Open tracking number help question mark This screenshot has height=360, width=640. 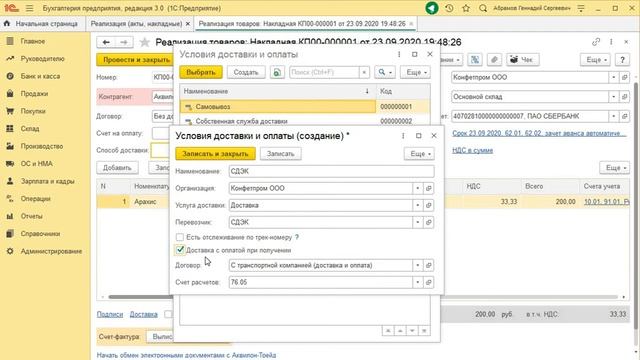point(297,237)
